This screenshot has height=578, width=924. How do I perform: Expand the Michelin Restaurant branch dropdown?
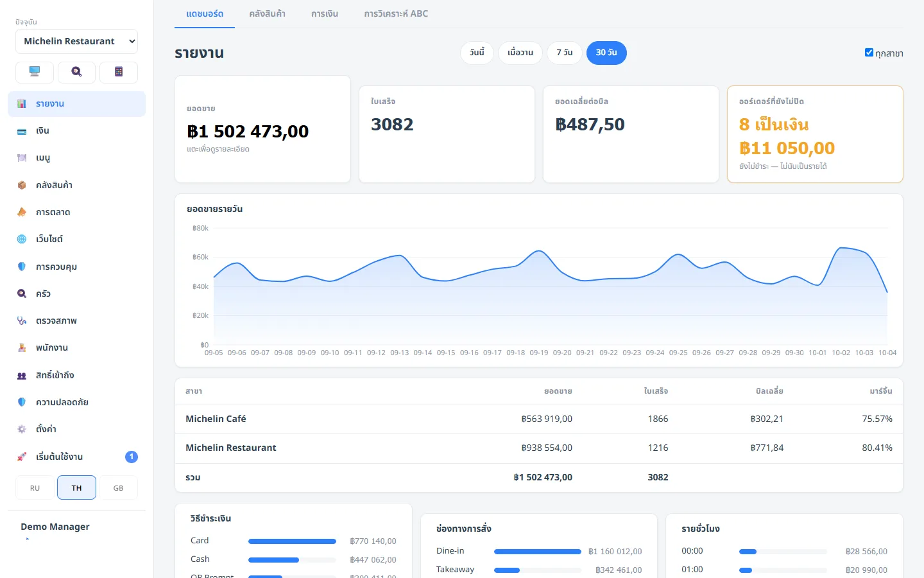[76, 41]
